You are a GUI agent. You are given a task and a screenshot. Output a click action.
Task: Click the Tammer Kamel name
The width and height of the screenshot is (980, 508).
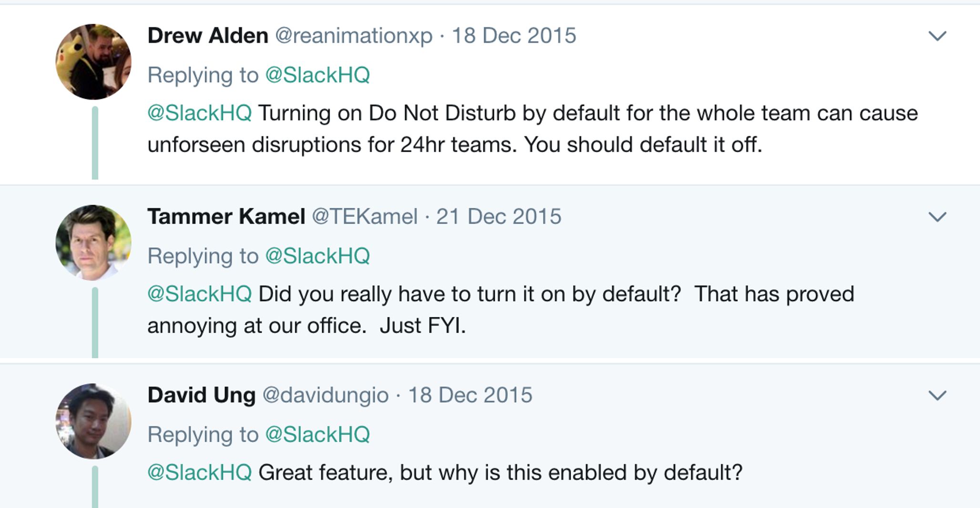click(x=226, y=217)
